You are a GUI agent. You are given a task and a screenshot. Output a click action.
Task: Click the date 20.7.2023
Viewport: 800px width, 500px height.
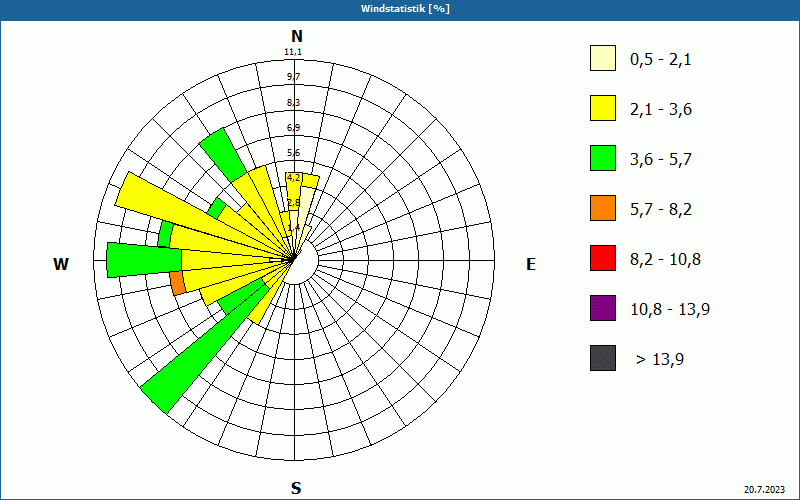764,489
